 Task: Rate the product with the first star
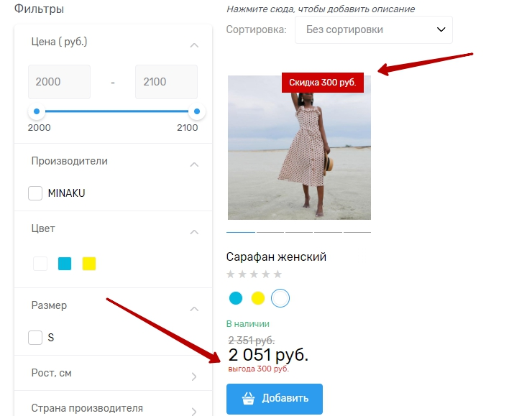(231, 274)
